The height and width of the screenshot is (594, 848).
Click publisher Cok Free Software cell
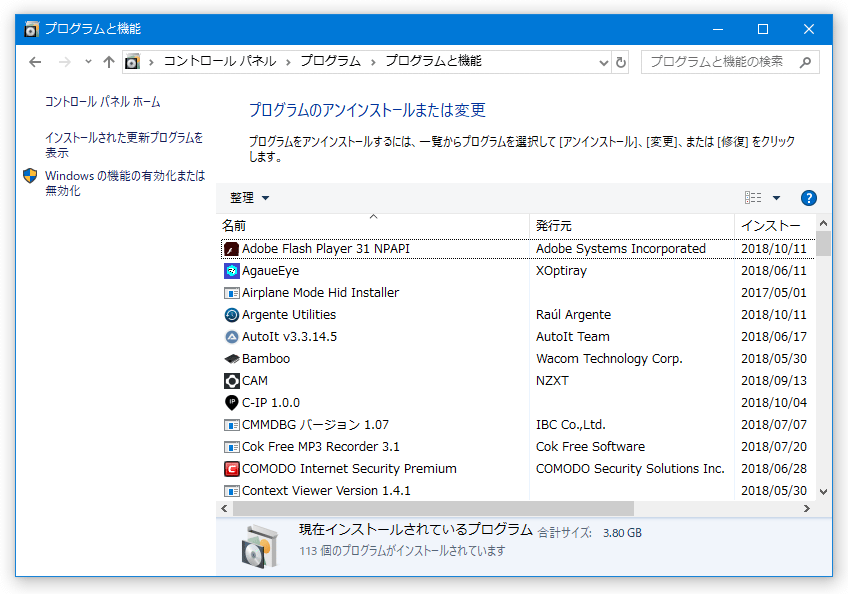point(590,447)
